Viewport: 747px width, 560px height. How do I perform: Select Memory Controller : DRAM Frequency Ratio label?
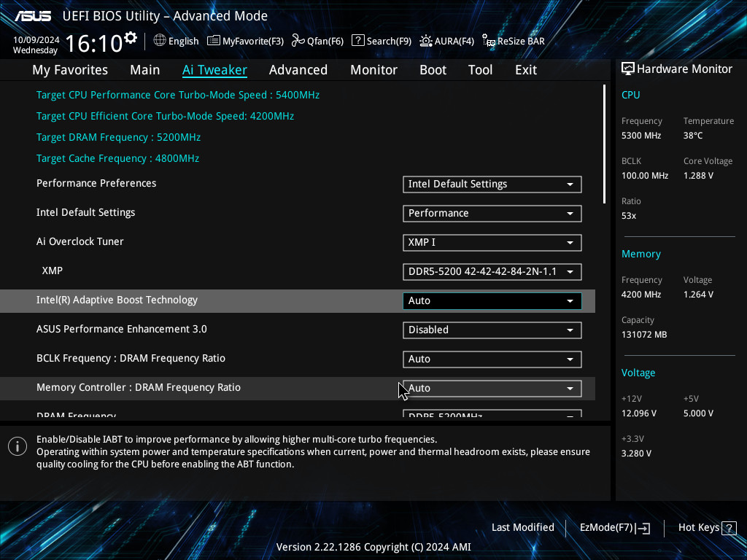(x=138, y=387)
